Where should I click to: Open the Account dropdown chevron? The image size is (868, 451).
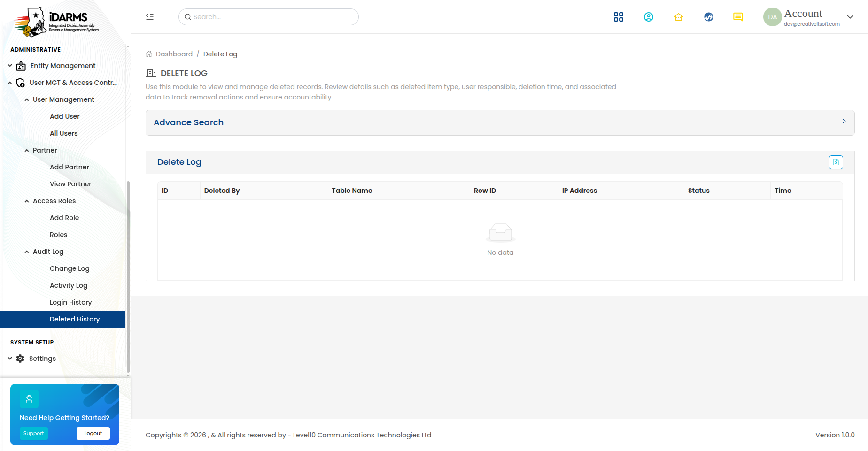pyautogui.click(x=850, y=17)
